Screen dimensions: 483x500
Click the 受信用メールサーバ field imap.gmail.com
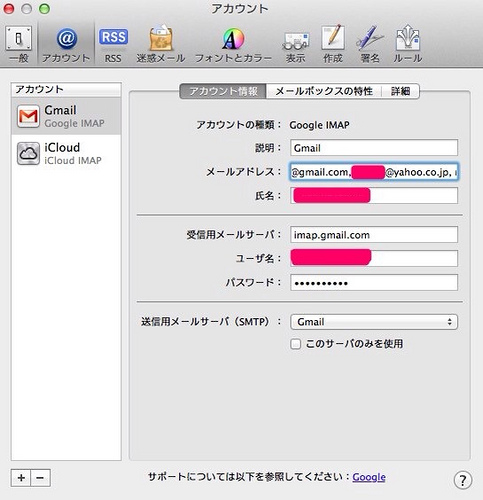click(374, 235)
